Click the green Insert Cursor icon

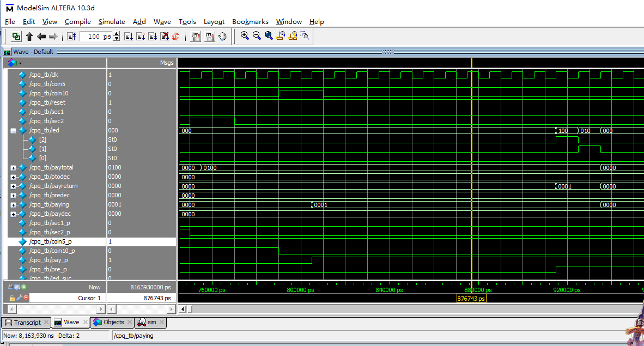pyautogui.click(x=24, y=287)
